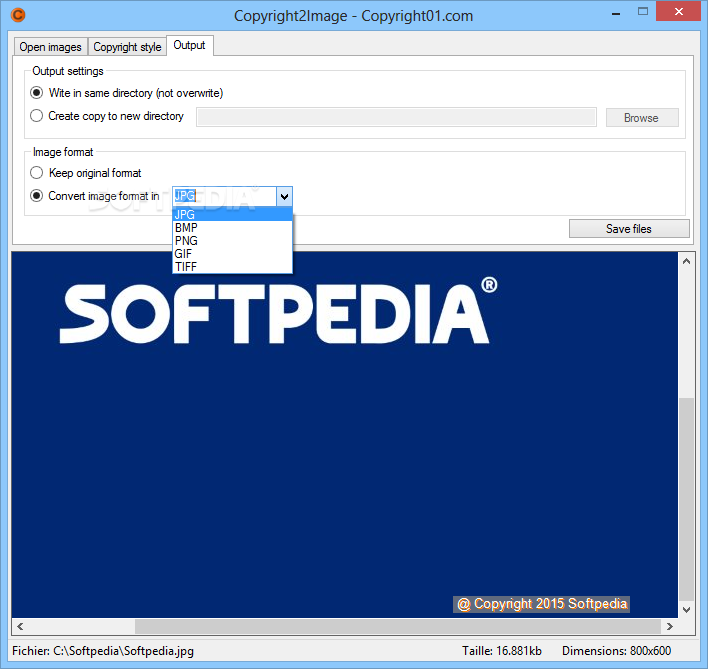
Task: Click the preview scroll down arrow
Action: coord(686,609)
